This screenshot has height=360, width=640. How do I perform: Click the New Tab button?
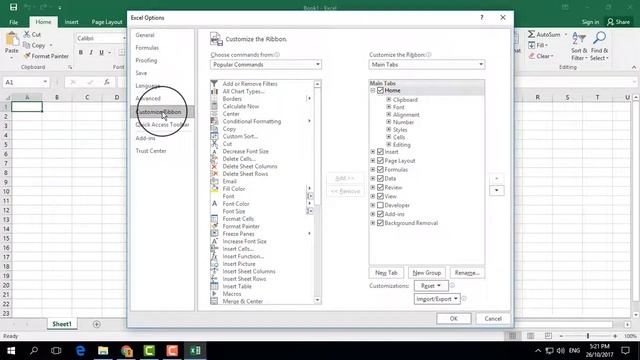[386, 273]
